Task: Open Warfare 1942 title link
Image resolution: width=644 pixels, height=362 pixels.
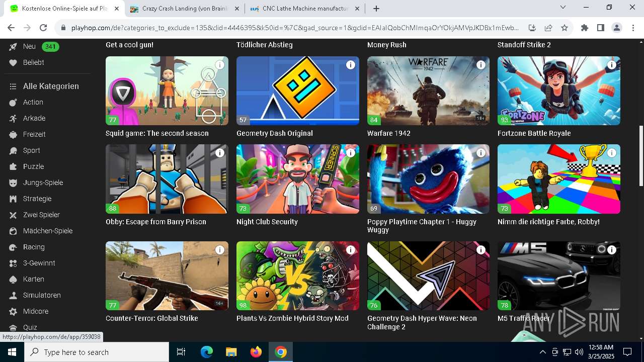Action: [x=389, y=133]
